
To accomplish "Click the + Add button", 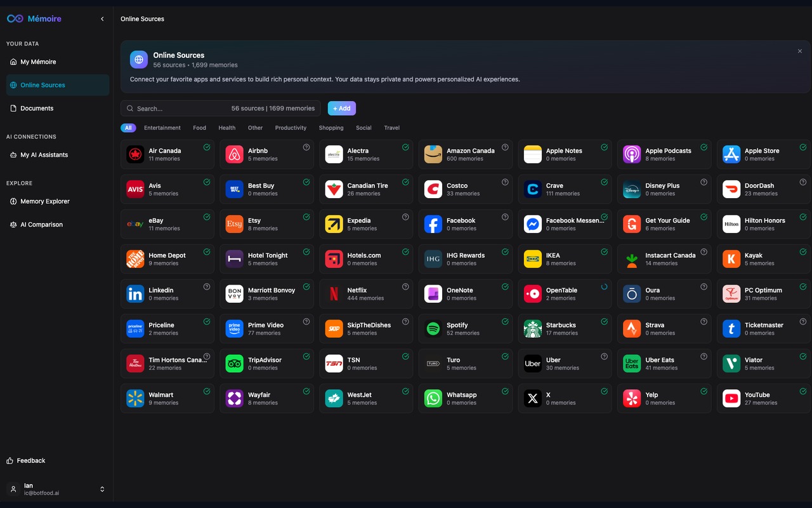I will 341,108.
